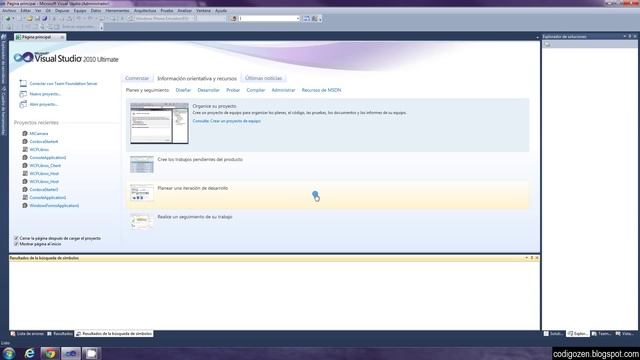Follow the Crear un proyecto de equipo link
Viewport: 640px width, 360px height.
[x=227, y=121]
